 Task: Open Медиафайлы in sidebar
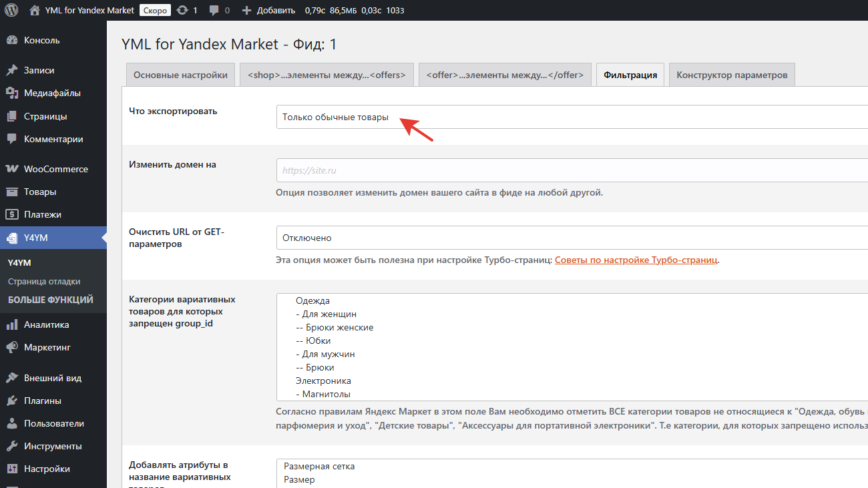tap(52, 93)
